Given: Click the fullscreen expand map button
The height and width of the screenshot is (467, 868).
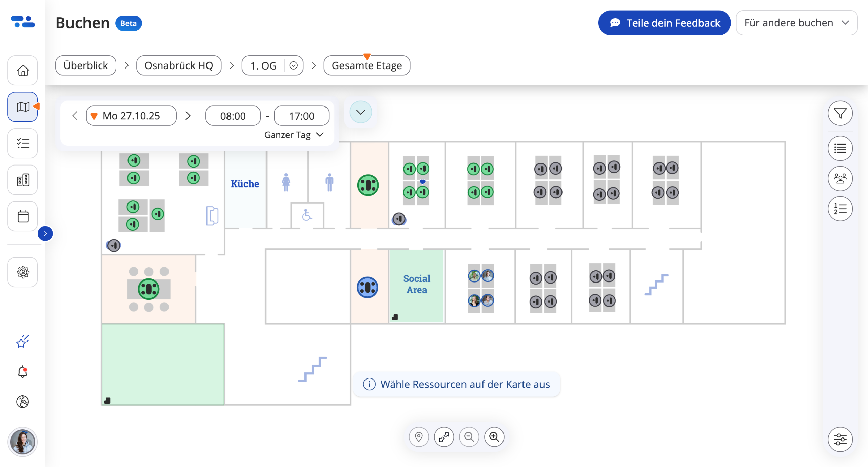Looking at the screenshot, I should 444,437.
